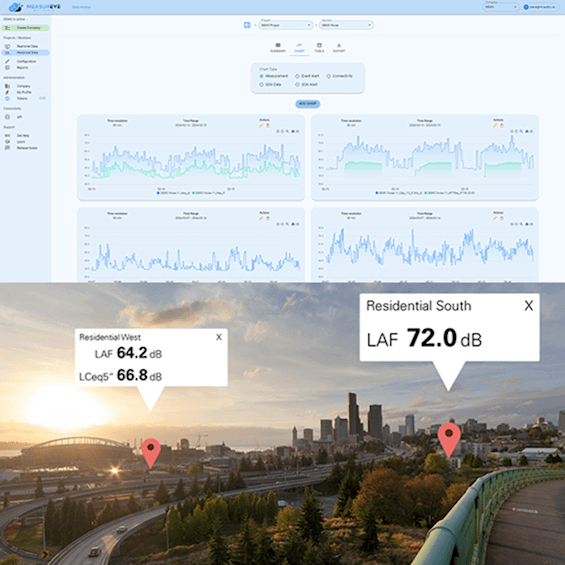Switch to the Export tab

click(339, 47)
